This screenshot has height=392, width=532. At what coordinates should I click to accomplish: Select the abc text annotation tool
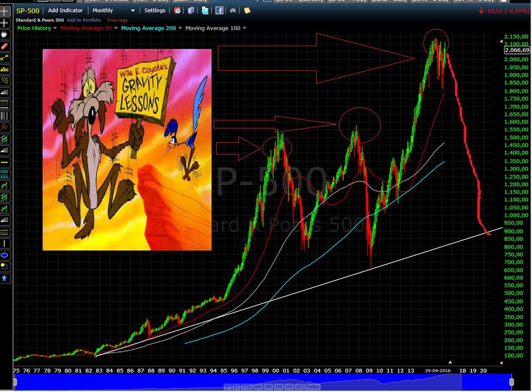[5, 70]
